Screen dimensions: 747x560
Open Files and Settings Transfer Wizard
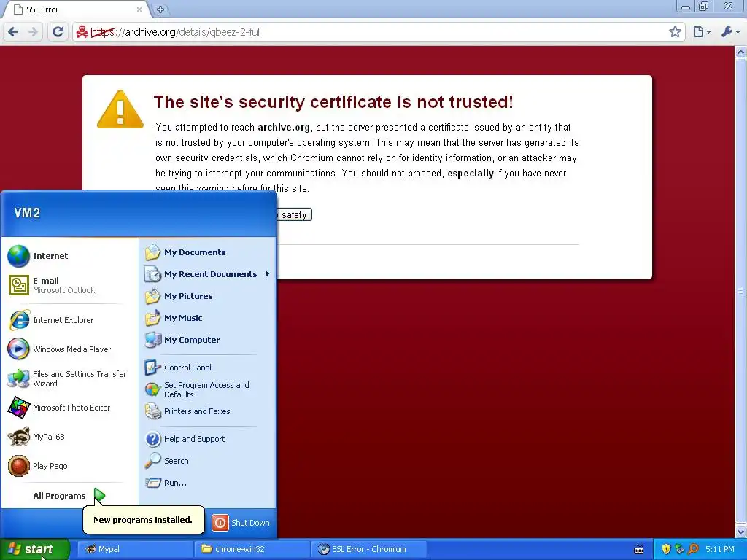(x=69, y=378)
